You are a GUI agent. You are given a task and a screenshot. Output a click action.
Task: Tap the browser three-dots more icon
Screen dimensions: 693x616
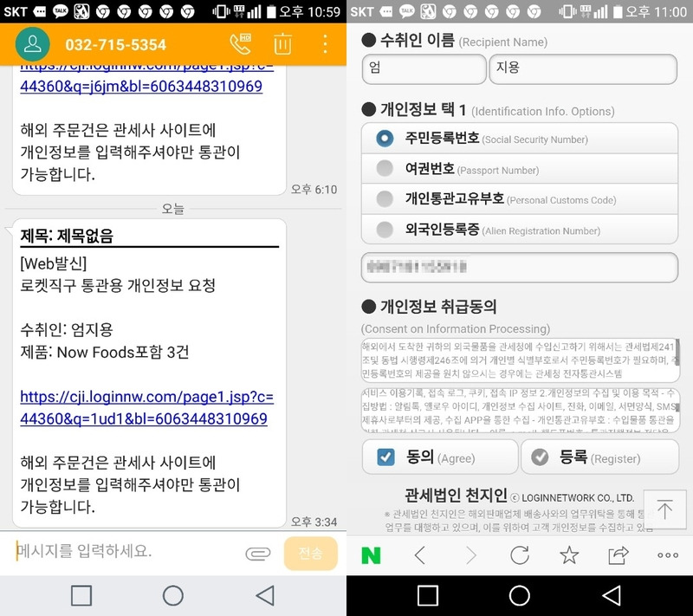coord(667,555)
